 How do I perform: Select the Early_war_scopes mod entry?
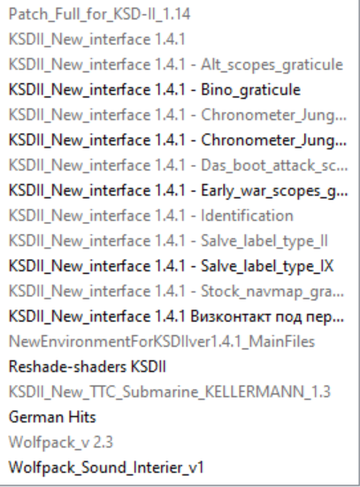point(178,191)
